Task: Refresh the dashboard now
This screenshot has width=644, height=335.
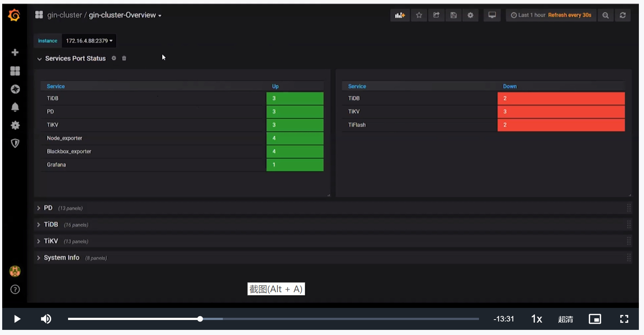Action: [x=623, y=15]
